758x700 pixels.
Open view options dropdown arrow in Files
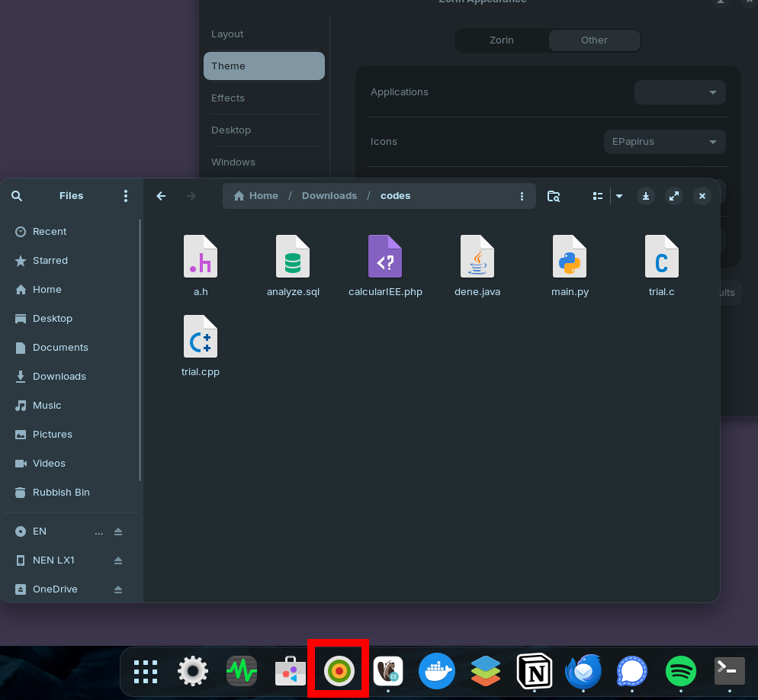pos(619,196)
